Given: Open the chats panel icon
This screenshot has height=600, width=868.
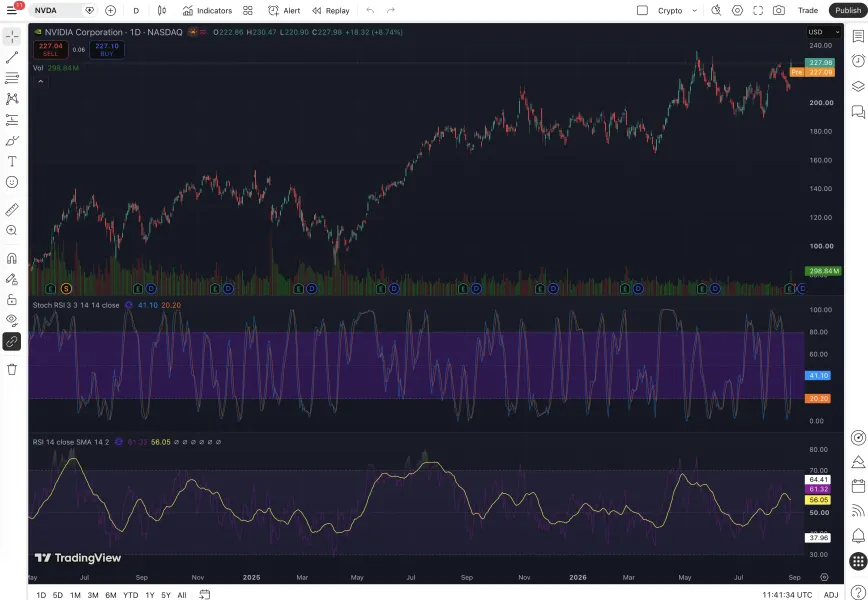Looking at the screenshot, I should (x=858, y=112).
